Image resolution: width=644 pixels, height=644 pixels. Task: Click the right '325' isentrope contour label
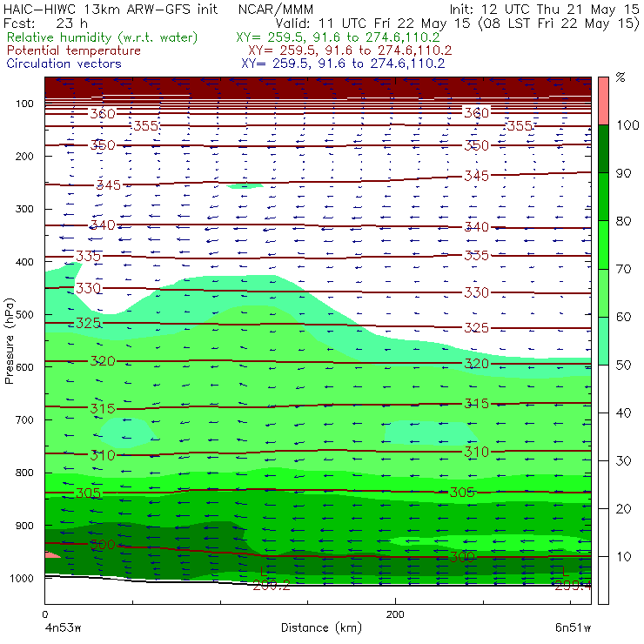pyautogui.click(x=477, y=328)
